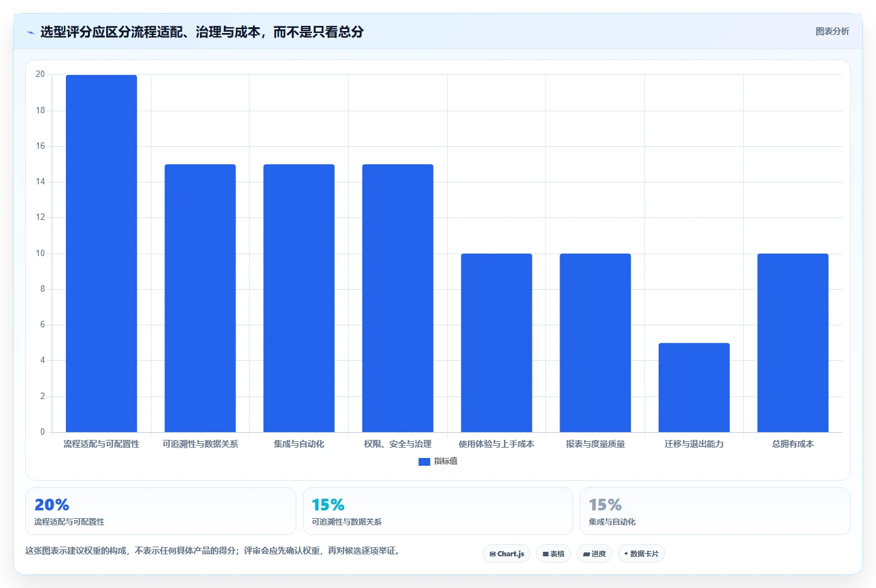Viewport: 876px width, 588px height.
Task: Click the 集成与自动化 axis label
Action: point(299,444)
